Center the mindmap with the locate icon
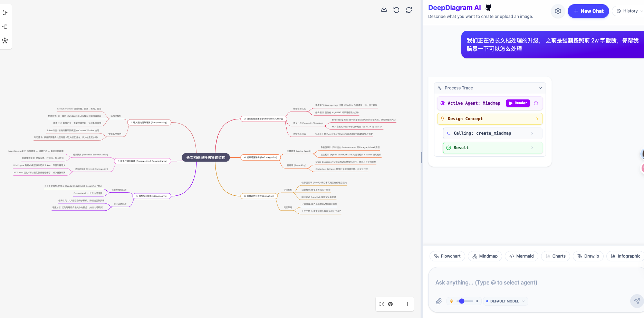This screenshot has width=644, height=318. 390,304
